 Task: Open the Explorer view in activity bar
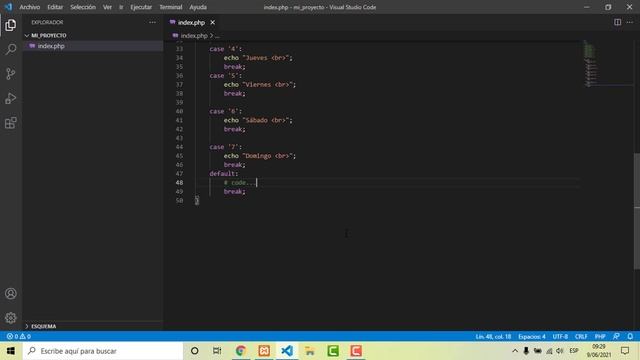tap(11, 25)
